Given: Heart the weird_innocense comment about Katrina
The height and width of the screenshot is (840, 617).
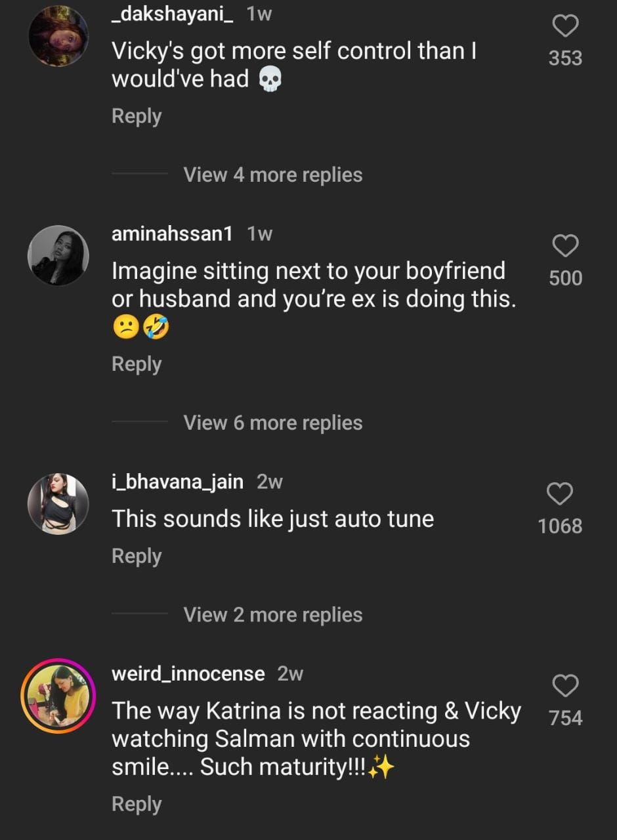Looking at the screenshot, I should (565, 686).
